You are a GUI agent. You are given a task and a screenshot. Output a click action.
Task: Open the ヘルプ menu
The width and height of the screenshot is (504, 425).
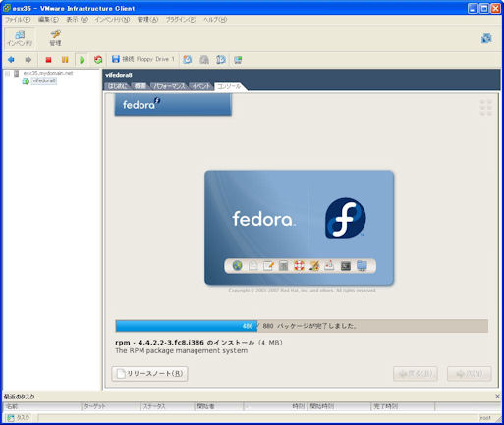coord(215,20)
